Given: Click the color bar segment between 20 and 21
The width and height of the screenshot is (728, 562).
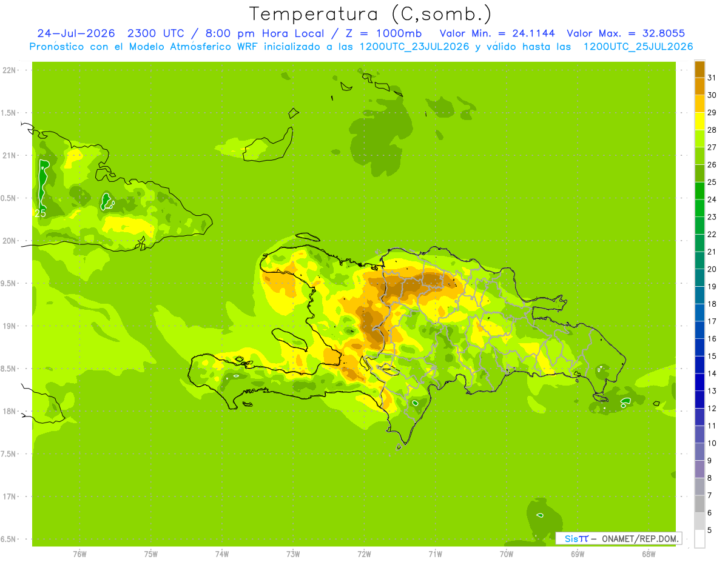Looking at the screenshot, I should [699, 261].
